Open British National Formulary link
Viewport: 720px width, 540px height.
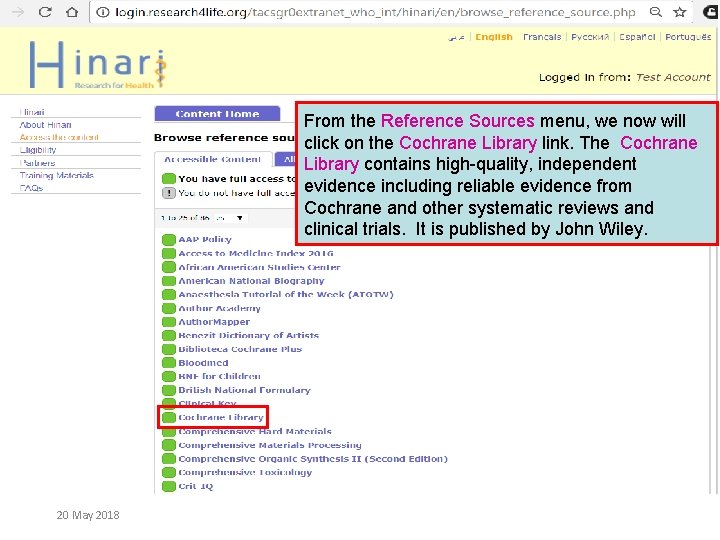(244, 390)
